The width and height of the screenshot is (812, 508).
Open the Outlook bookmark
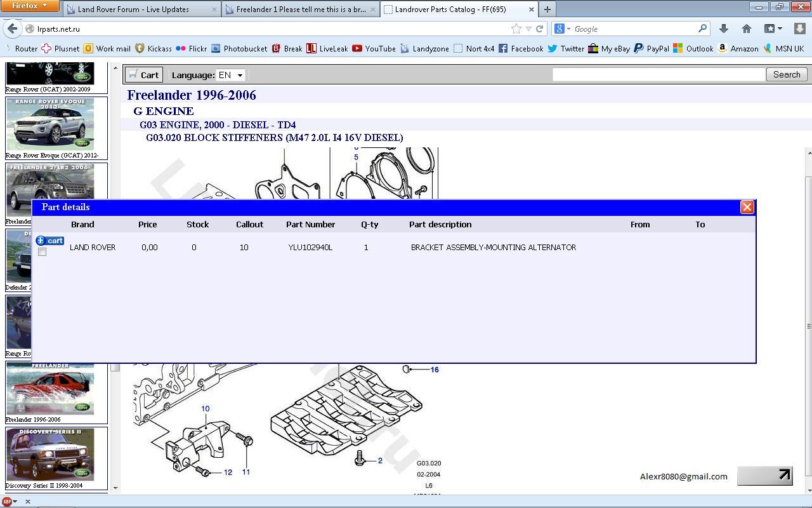693,48
